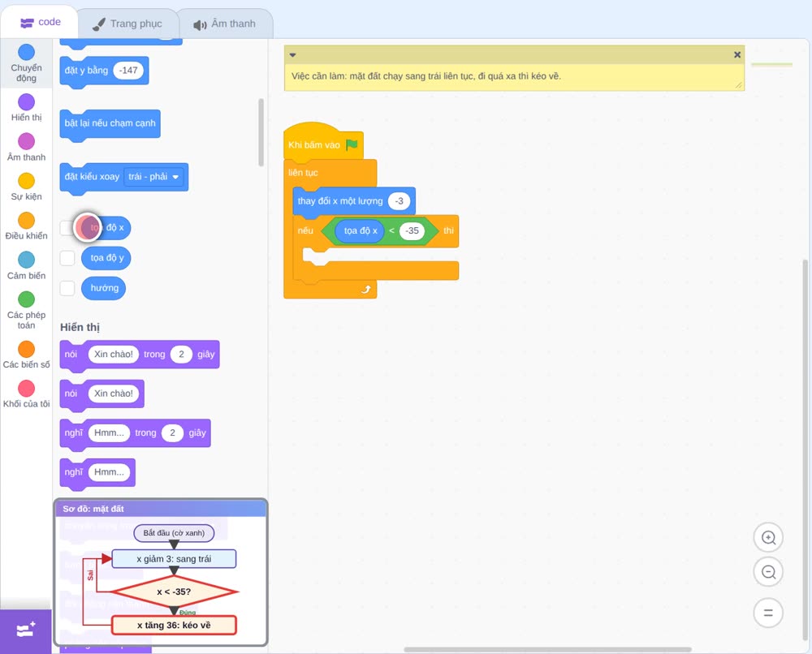Screen dimensions: 812x654
Task: Click the đặt y bằng block
Action: click(x=104, y=71)
